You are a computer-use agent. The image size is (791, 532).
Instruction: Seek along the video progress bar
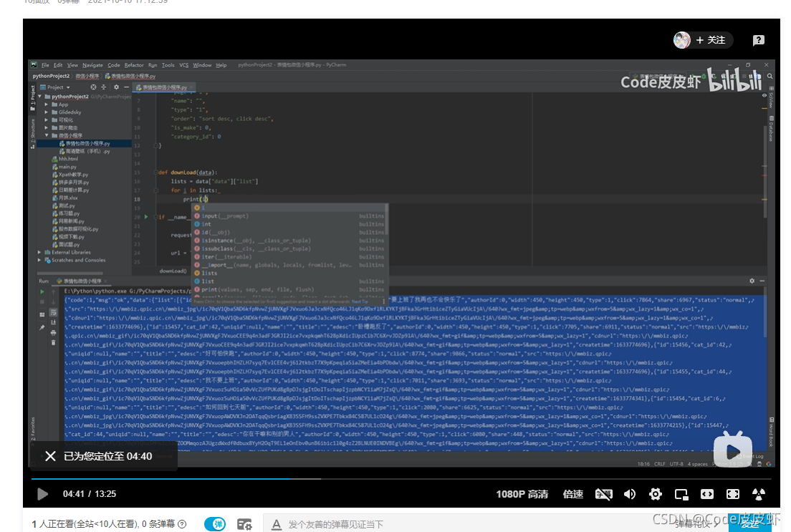[401, 478]
